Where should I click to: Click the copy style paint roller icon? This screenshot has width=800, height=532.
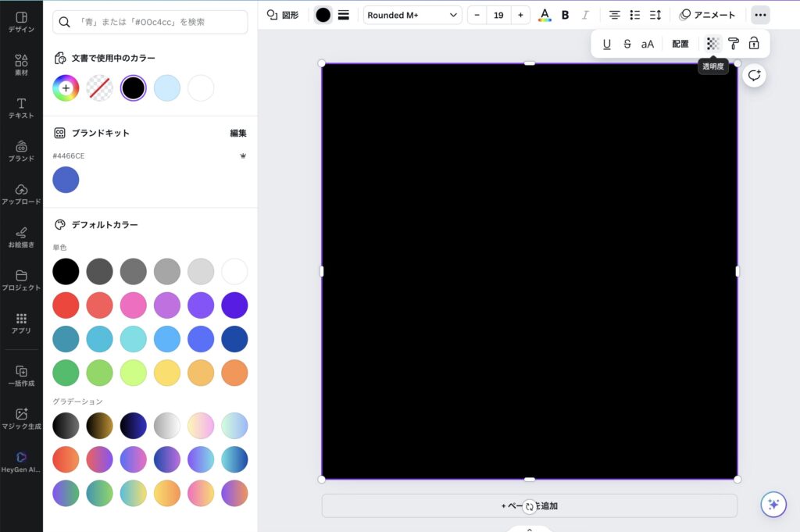[734, 44]
